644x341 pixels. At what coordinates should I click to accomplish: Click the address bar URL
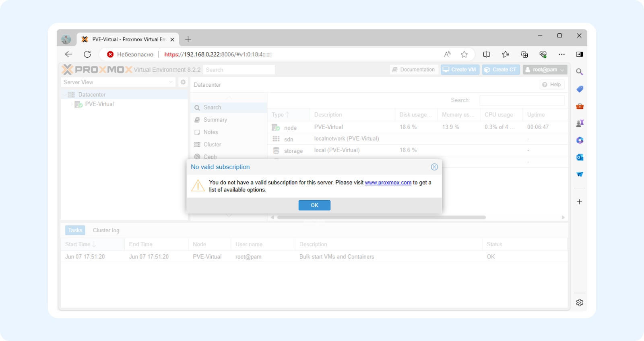pyautogui.click(x=218, y=54)
